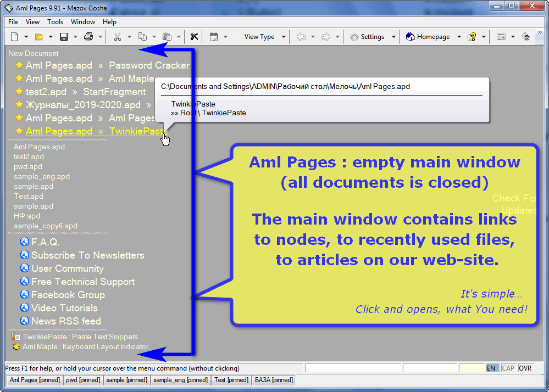Screen dimensions: 549x392
Task: Click the TwinkiePaste clipboard icon
Action: [x=16, y=337]
